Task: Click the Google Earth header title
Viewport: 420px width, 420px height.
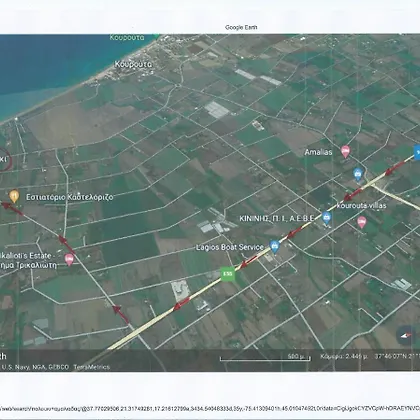Action: [241, 27]
